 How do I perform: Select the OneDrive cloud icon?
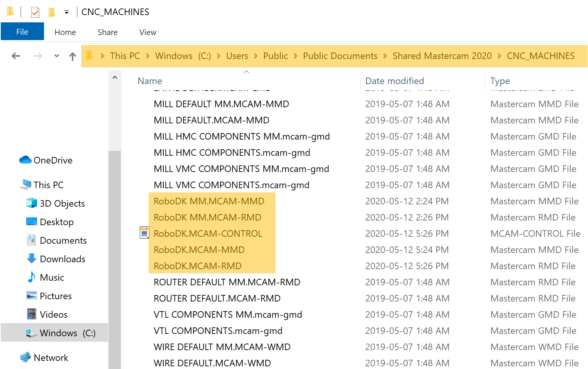click(25, 160)
